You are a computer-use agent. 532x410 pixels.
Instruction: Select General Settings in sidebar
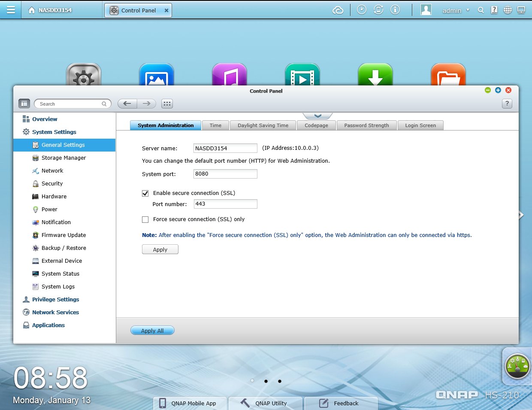point(64,145)
